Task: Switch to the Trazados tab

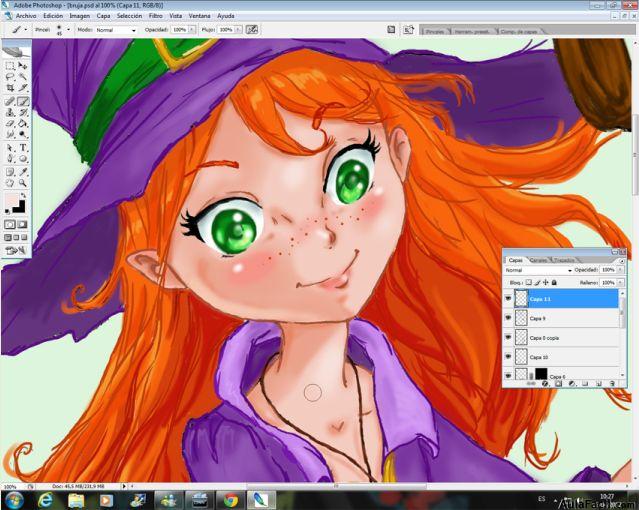Action: 564,260
